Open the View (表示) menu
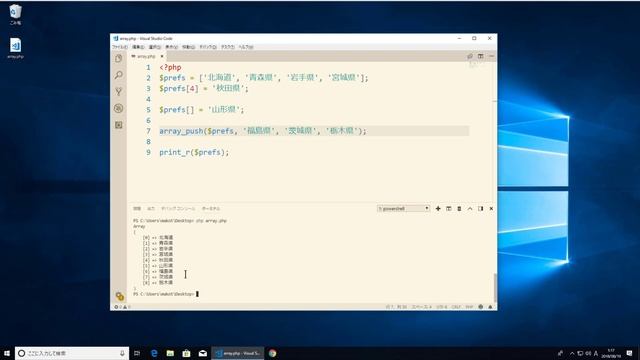The image size is (640, 360). click(x=171, y=47)
